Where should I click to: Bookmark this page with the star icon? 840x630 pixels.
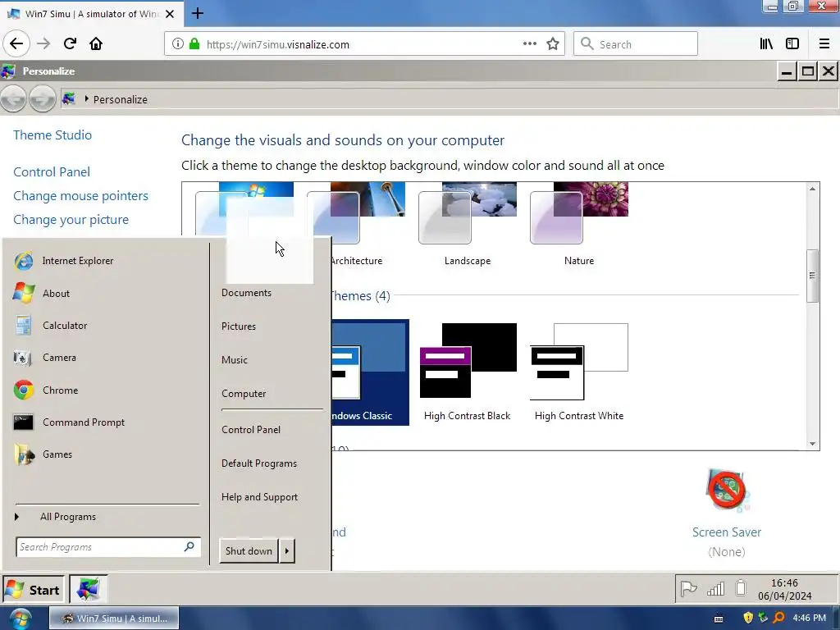click(553, 44)
